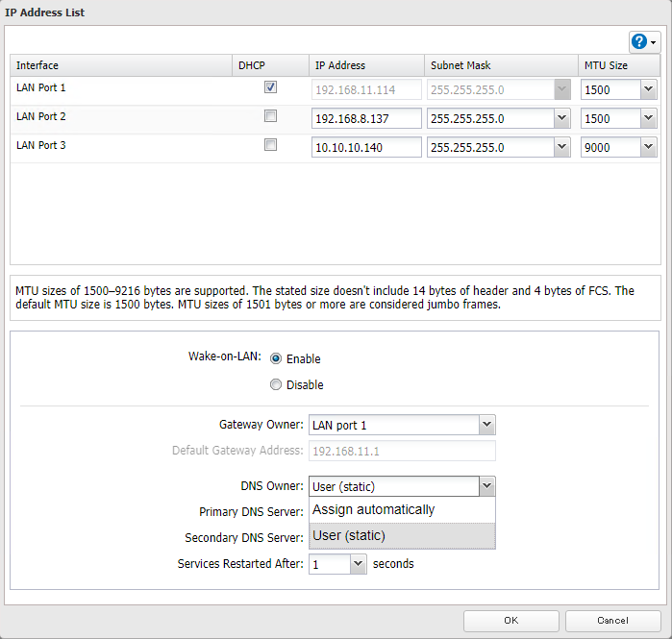Open the help icon menu

[x=643, y=41]
